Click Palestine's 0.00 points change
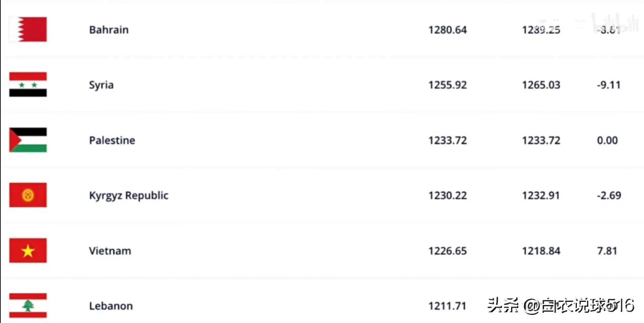The height and width of the screenshot is (323, 644). click(607, 140)
